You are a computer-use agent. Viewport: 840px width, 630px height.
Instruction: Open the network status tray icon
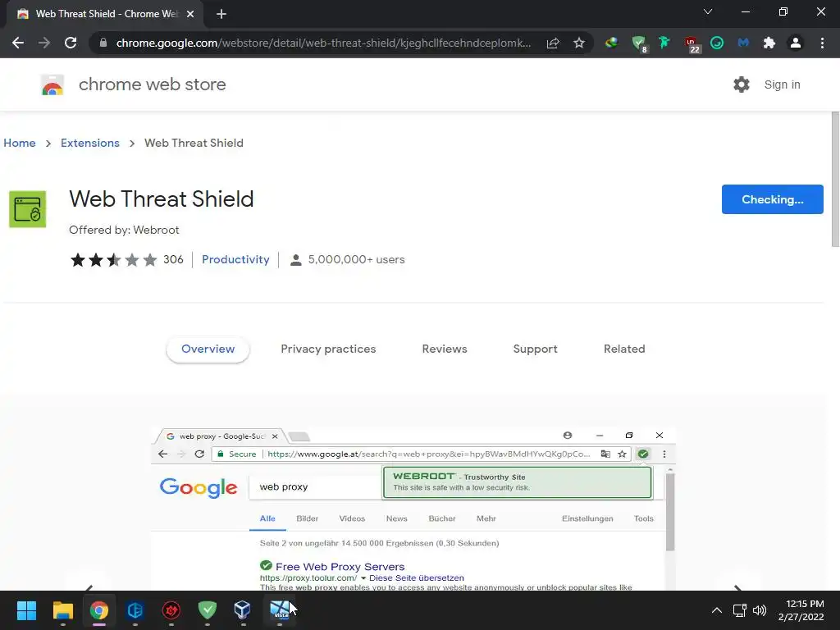pyautogui.click(x=740, y=610)
